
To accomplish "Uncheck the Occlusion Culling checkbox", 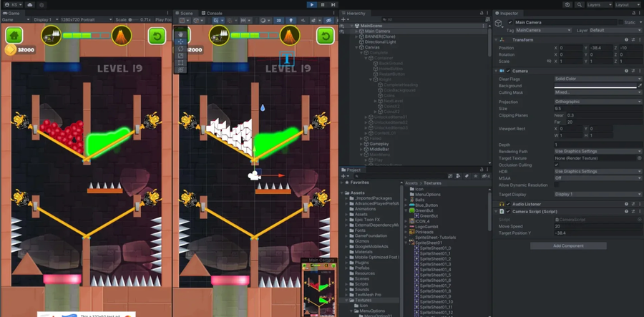I will [x=557, y=165].
